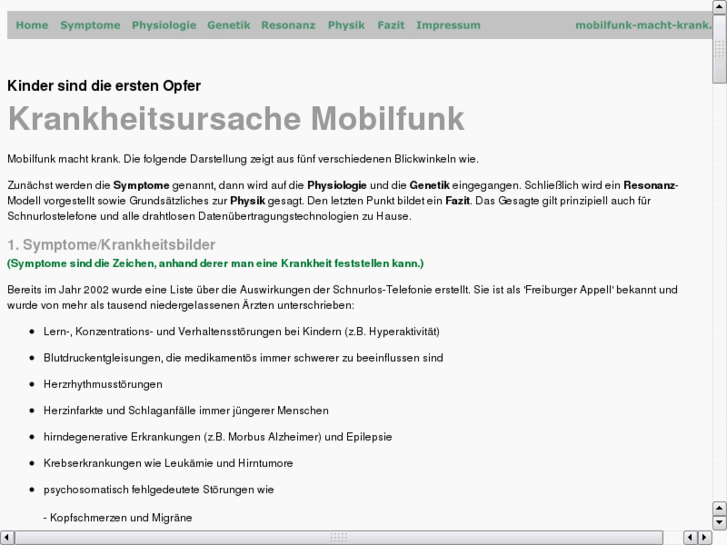Click the bold word 'Physiologie' in the paragraph

tap(337, 186)
